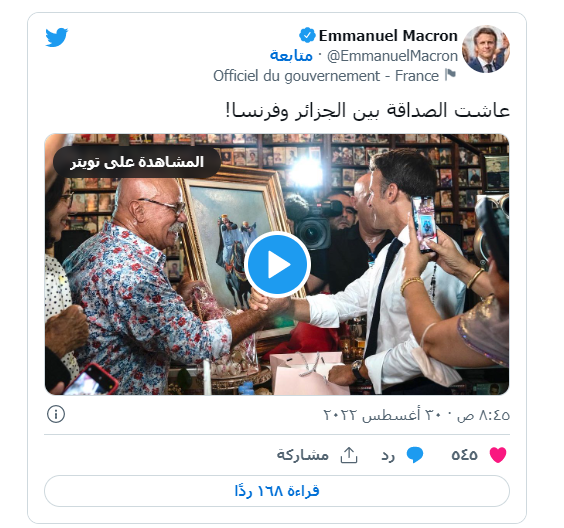Follow the account via متابعة link
The width and height of the screenshot is (564, 528).
(x=291, y=56)
